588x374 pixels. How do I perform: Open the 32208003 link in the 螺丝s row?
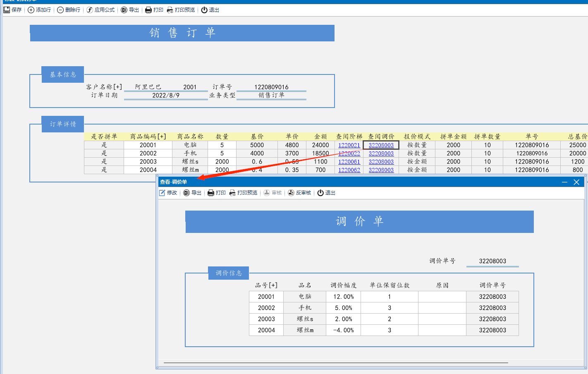coord(381,162)
